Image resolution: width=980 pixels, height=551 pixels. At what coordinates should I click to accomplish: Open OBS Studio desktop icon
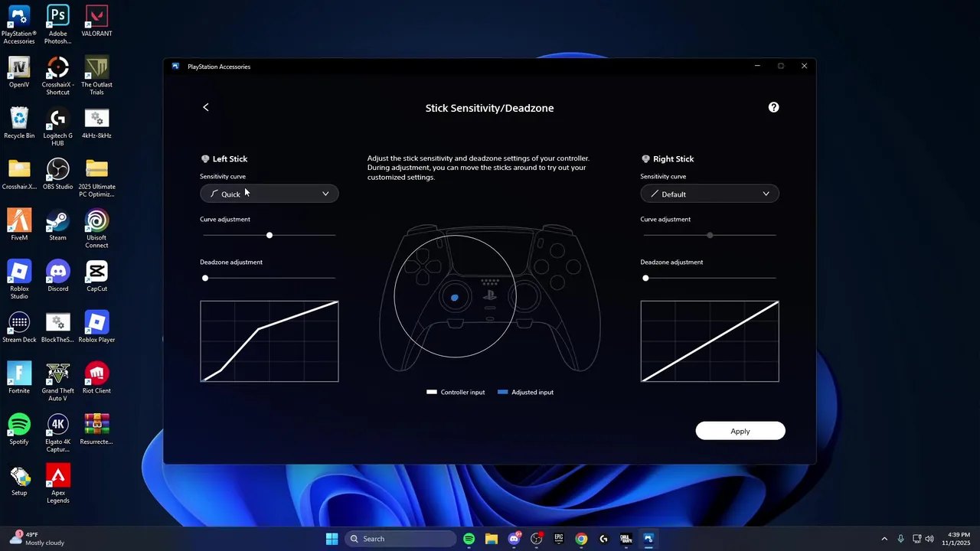tap(57, 174)
